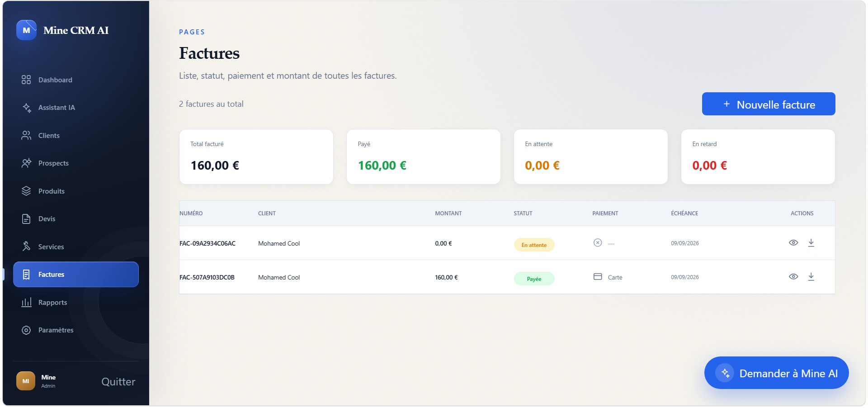Click the Mine CRM AI logo icon
The height and width of the screenshot is (408, 868).
(x=26, y=30)
